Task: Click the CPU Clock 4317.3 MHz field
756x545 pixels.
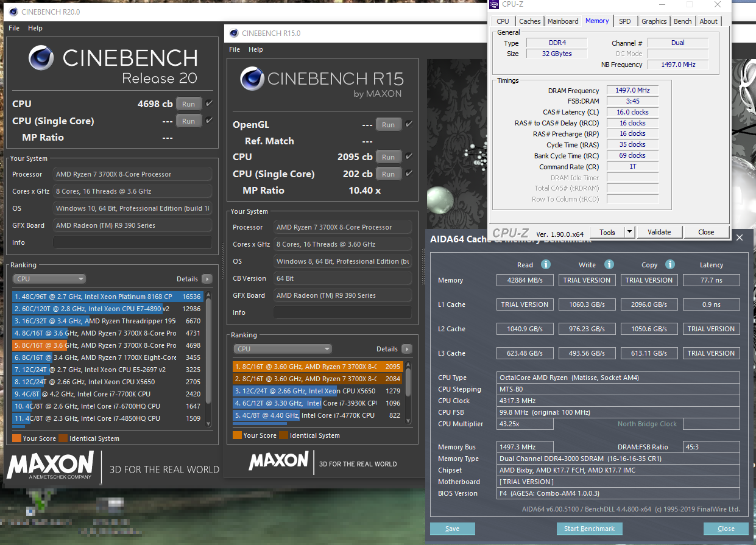Action: point(618,401)
